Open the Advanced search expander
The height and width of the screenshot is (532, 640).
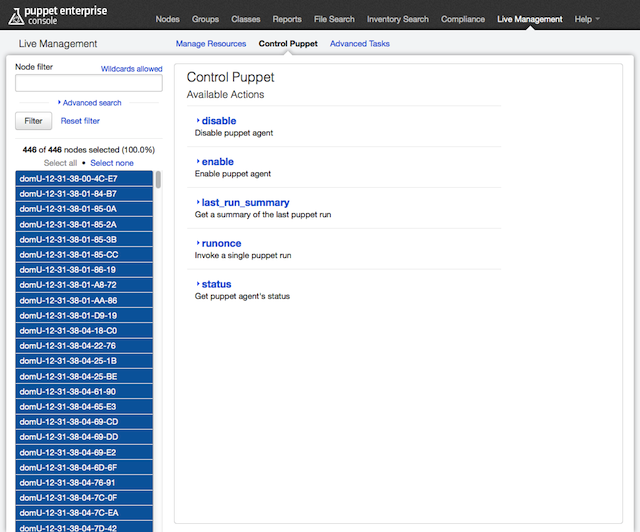click(x=90, y=103)
